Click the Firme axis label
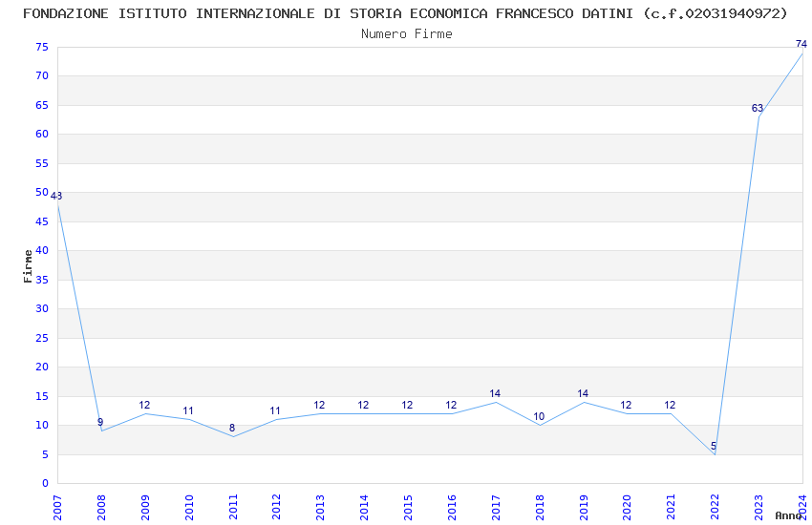Screen dimensions: 812x525 point(28,266)
